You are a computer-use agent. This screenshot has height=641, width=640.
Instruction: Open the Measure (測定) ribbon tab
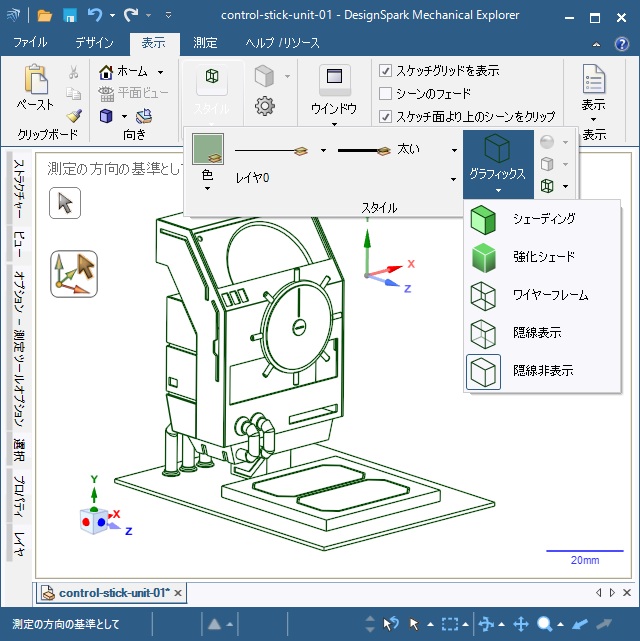(x=205, y=43)
